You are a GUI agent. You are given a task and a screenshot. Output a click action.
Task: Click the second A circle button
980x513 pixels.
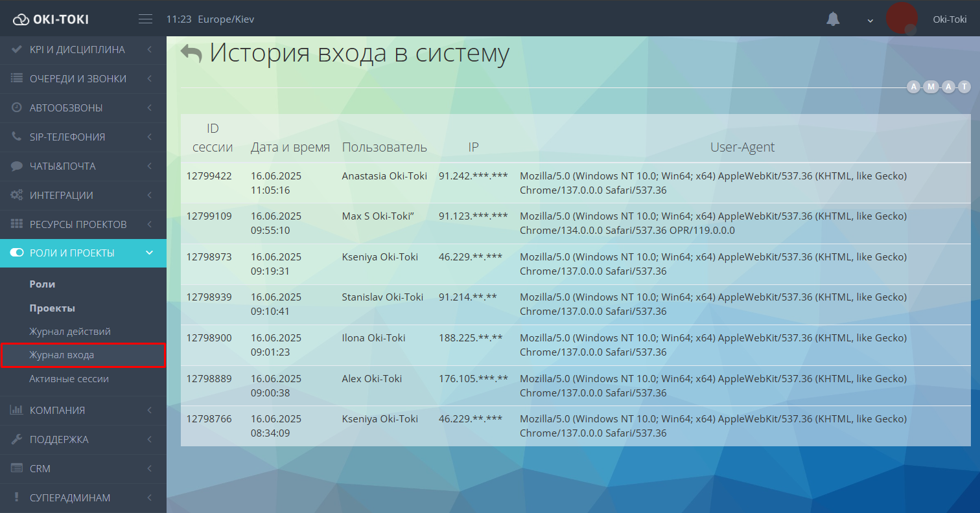948,87
